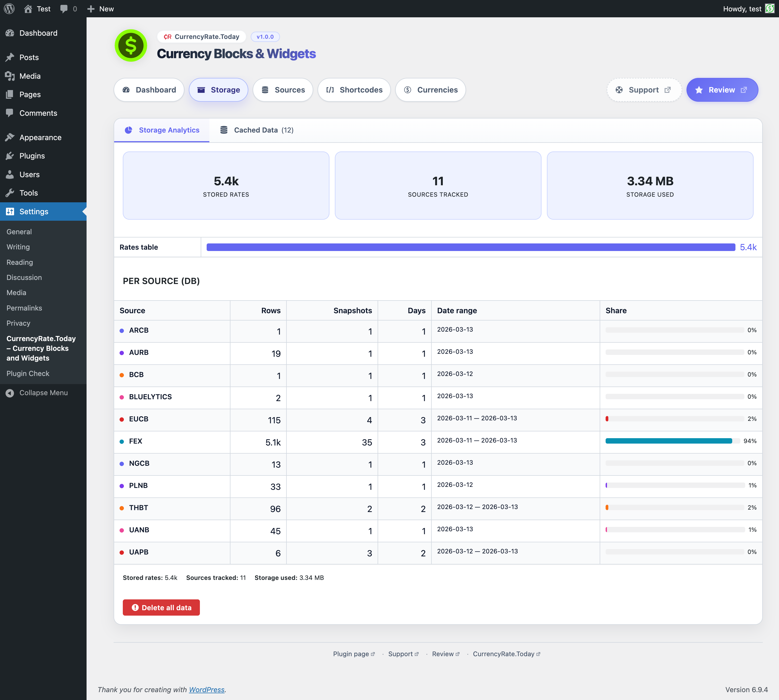Image resolution: width=779 pixels, height=700 pixels.
Task: Open the New item admin bar menu
Action: [x=100, y=8]
